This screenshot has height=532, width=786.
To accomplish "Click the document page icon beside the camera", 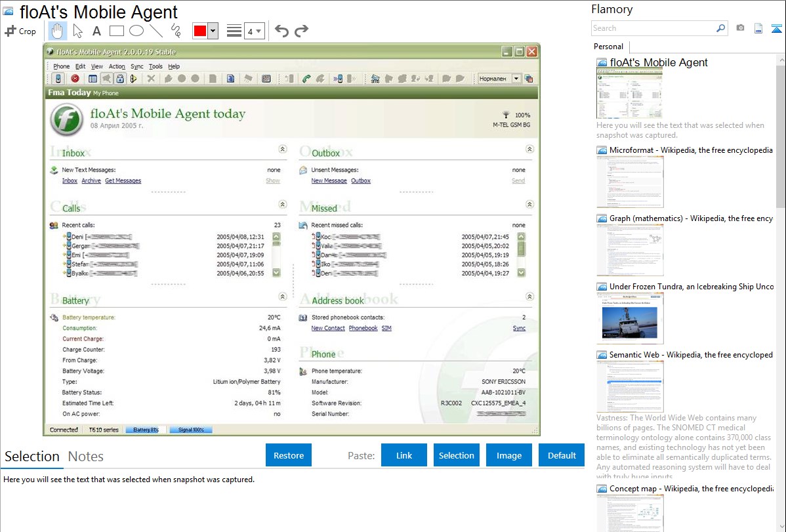I will click(758, 28).
